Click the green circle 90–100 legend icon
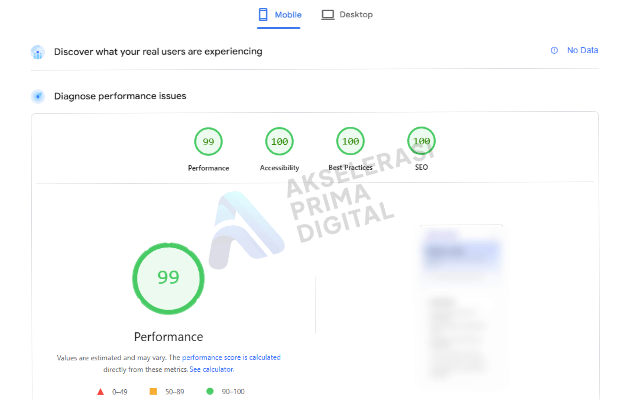The image size is (640, 400). click(x=210, y=391)
